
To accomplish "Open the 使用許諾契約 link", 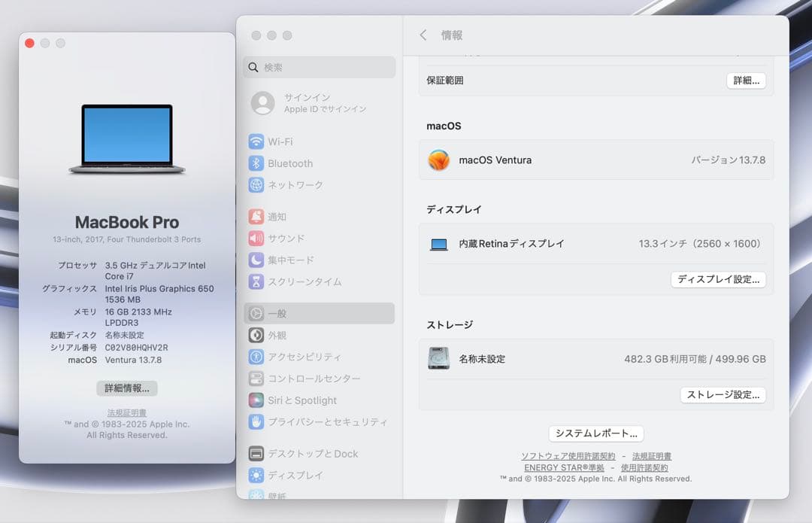I will [644, 467].
